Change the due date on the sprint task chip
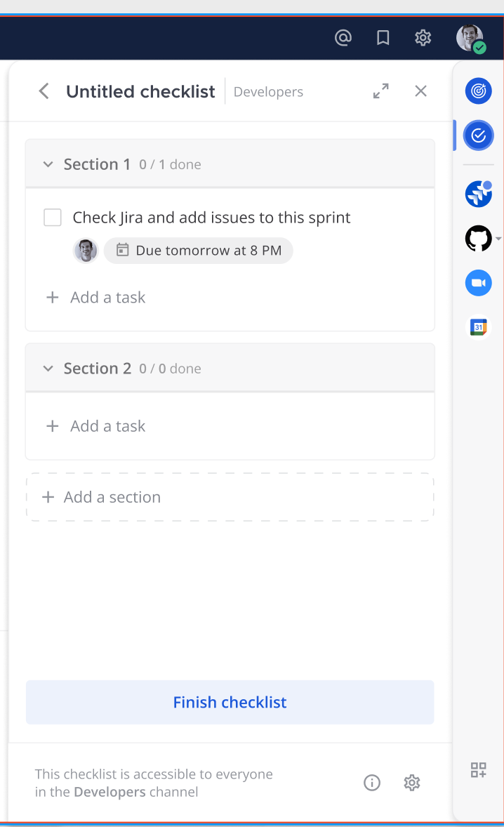The image size is (504, 827). click(199, 250)
